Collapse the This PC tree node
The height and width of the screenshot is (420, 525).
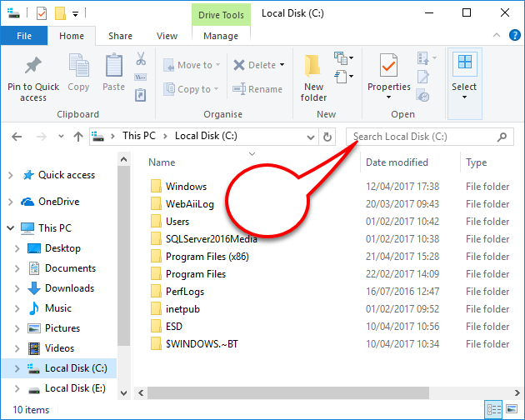coord(10,228)
